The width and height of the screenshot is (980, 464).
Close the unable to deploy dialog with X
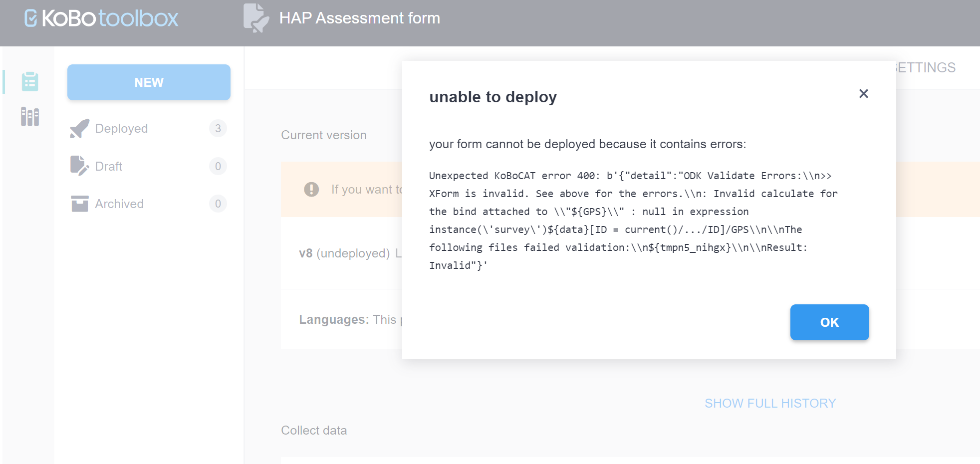point(863,94)
